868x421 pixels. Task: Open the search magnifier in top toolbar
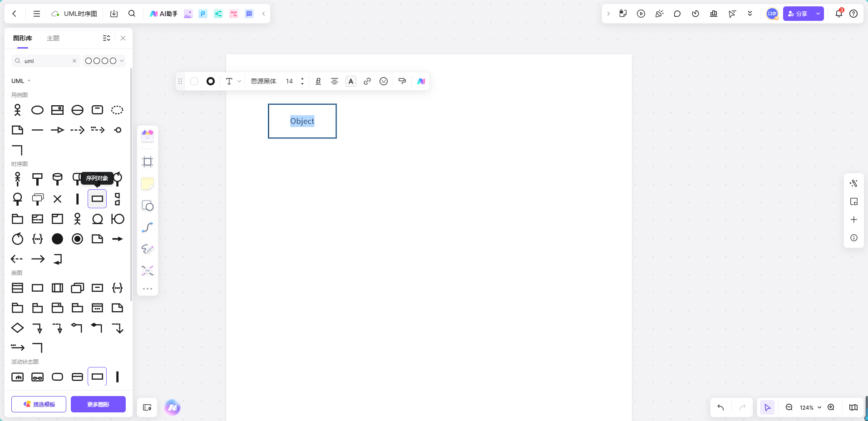[x=132, y=14]
